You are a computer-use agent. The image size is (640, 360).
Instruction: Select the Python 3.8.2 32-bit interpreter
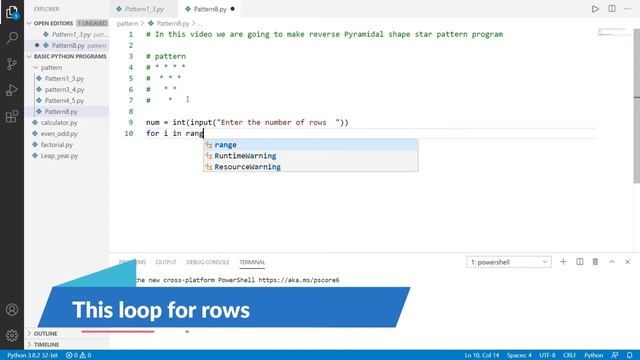(x=32, y=355)
